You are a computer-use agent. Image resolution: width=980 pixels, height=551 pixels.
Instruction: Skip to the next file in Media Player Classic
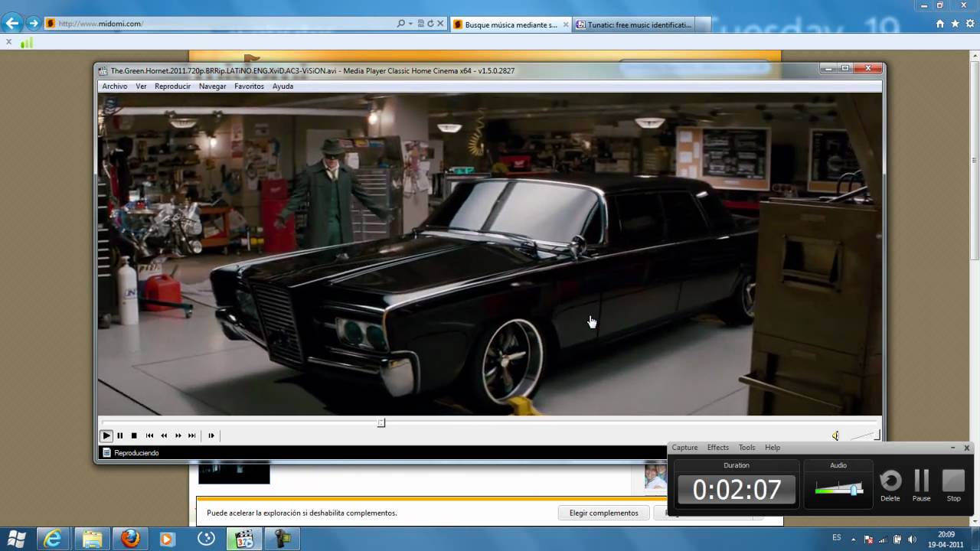pos(191,435)
